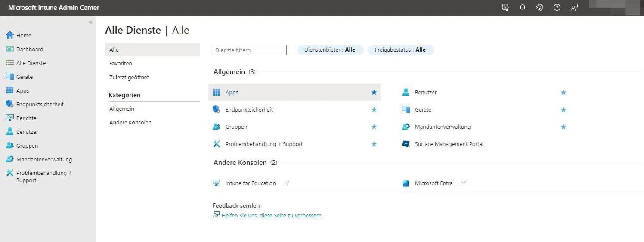This screenshot has height=242, width=644.
Task: Toggle favorite star for Apps
Action: click(374, 92)
